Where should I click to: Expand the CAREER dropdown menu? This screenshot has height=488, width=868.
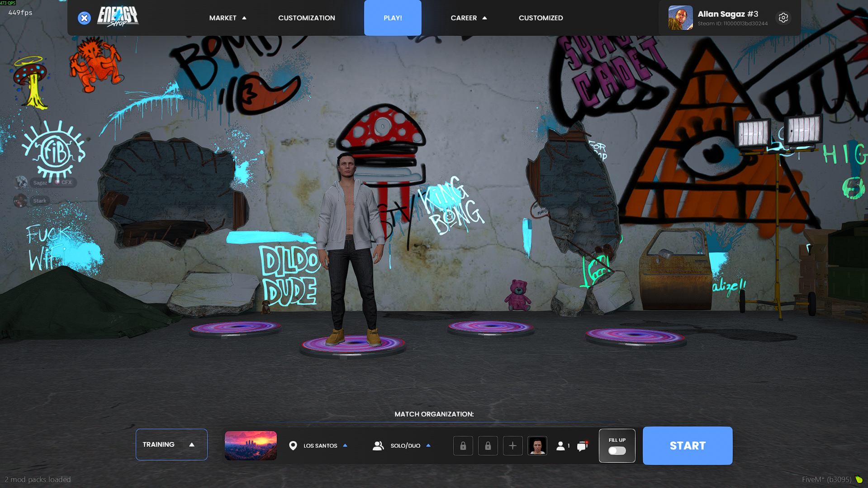tap(469, 18)
